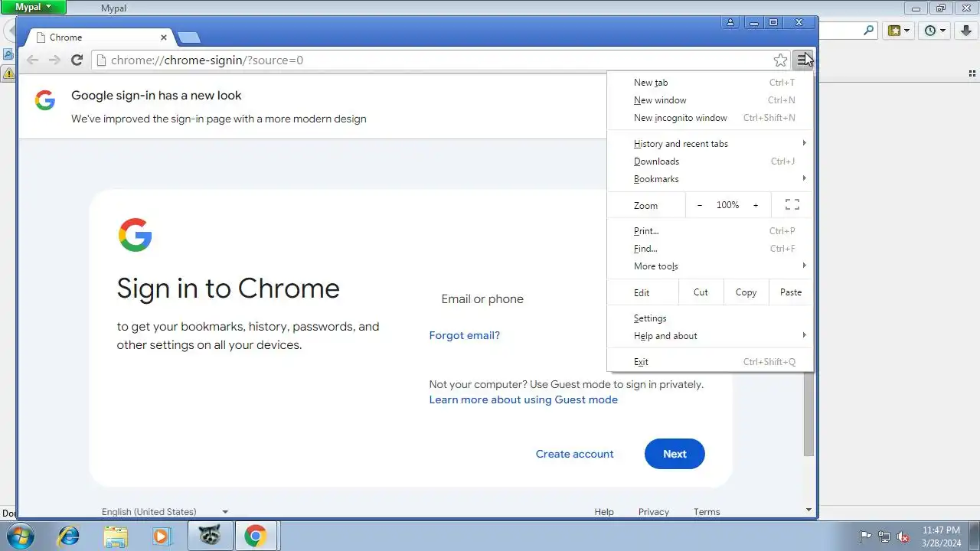The height and width of the screenshot is (551, 980).
Task: Click the taskbar clock showing 11:47 PM
Action: (x=941, y=536)
